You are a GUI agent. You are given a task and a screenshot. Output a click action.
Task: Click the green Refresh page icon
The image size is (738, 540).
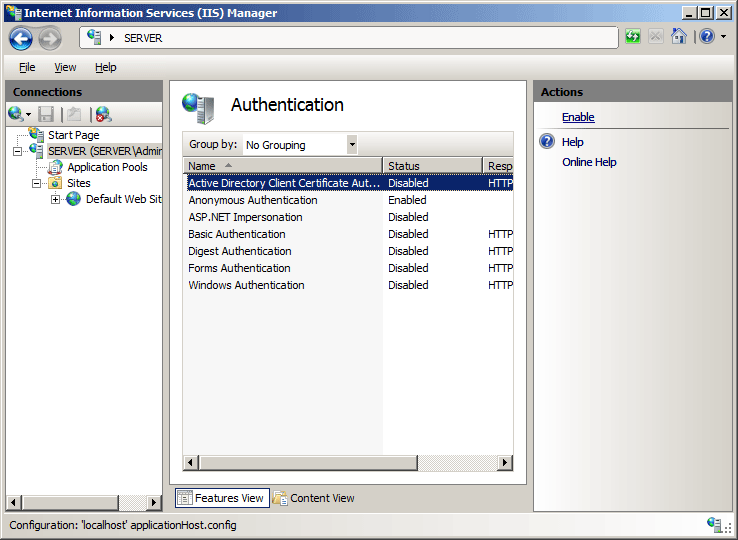click(632, 36)
